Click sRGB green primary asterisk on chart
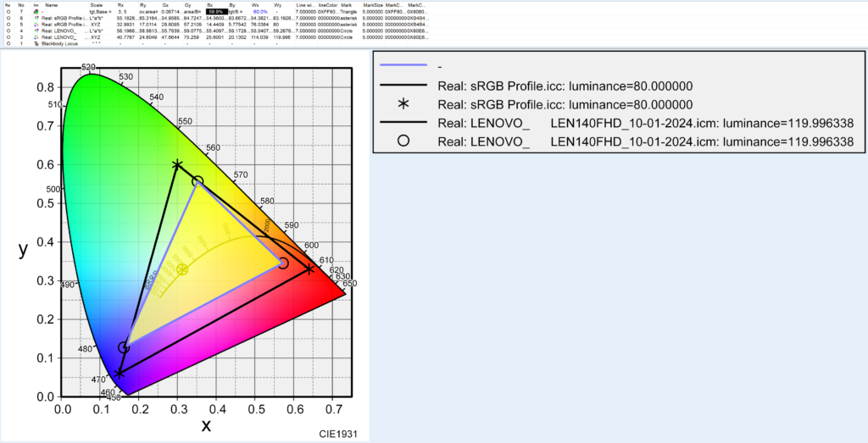The width and height of the screenshot is (868, 443). tap(177, 164)
